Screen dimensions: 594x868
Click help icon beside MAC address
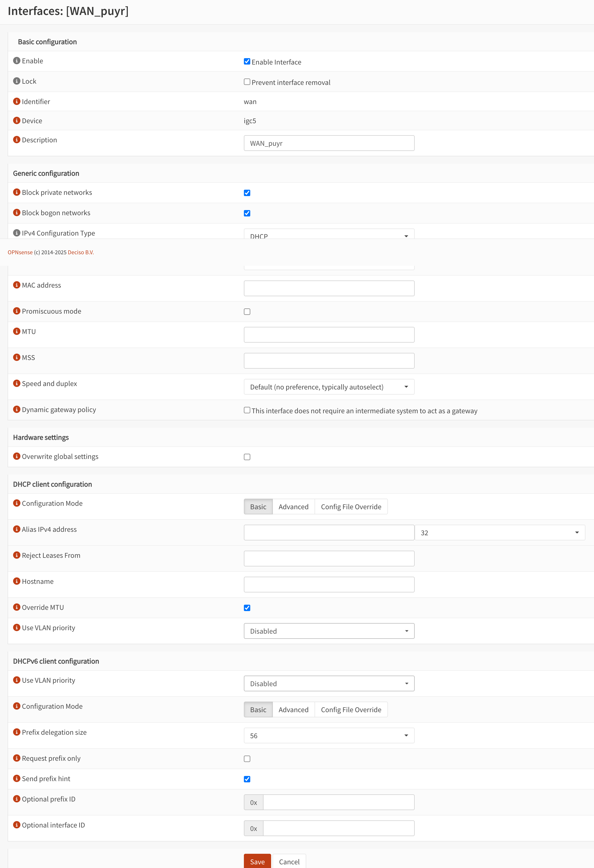pos(16,285)
